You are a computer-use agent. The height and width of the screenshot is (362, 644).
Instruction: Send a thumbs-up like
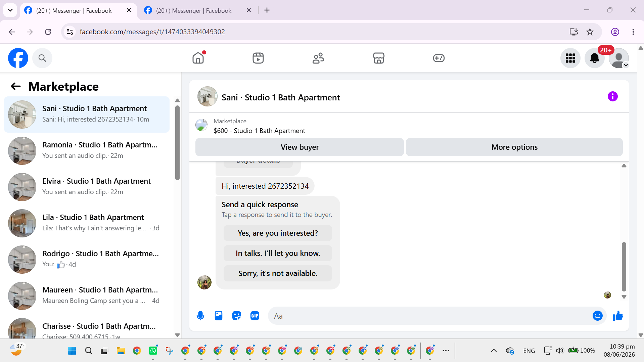pyautogui.click(x=618, y=316)
